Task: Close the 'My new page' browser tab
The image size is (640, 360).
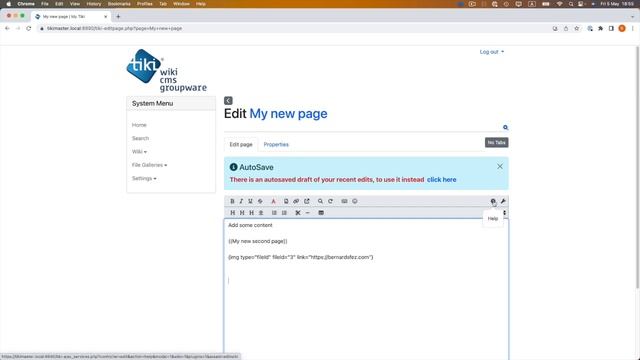Action: click(106, 17)
